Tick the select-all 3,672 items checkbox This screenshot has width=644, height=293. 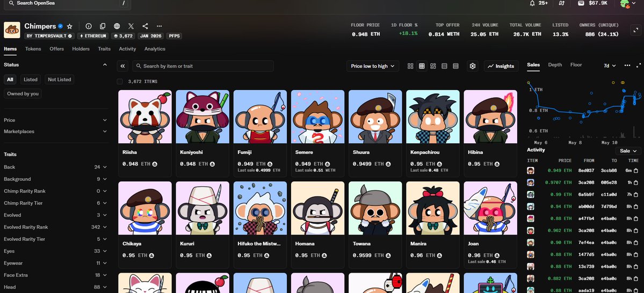[x=120, y=82]
